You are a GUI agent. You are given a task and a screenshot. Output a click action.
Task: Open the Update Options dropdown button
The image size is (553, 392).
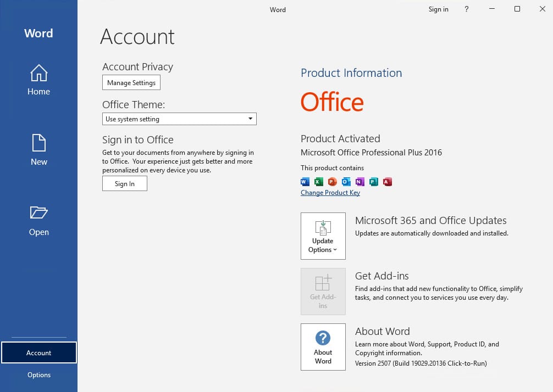[x=323, y=236]
